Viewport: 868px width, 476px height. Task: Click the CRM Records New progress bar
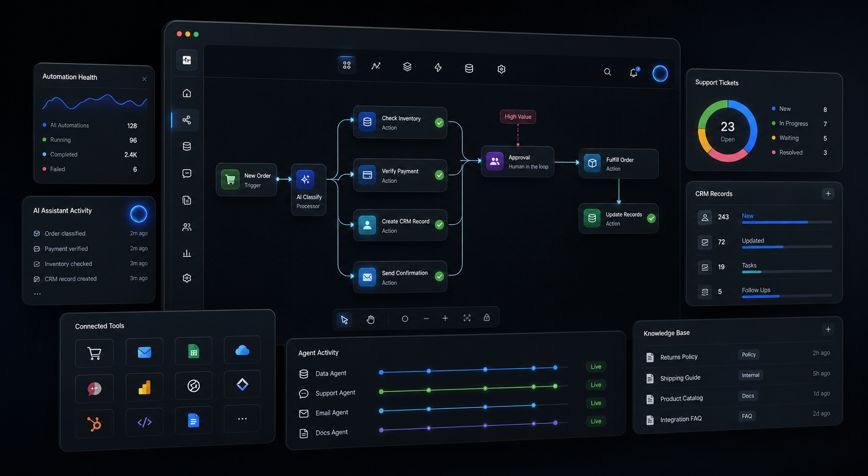(787, 222)
